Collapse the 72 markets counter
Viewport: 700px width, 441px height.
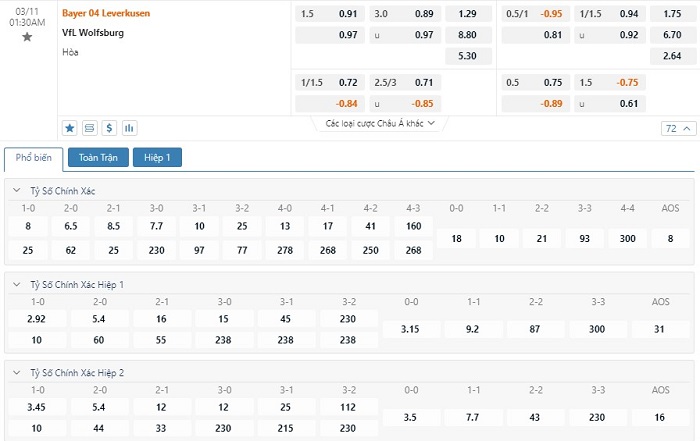677,129
